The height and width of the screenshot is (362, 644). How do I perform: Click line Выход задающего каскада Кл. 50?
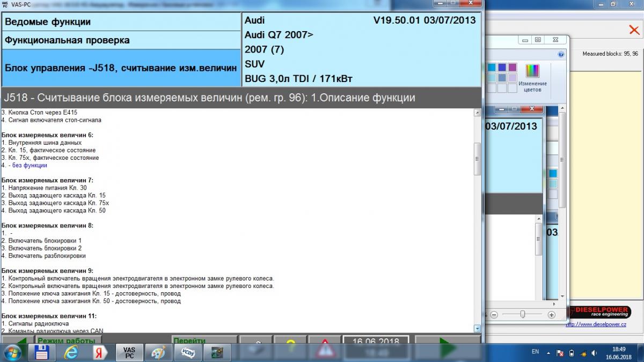(54, 211)
